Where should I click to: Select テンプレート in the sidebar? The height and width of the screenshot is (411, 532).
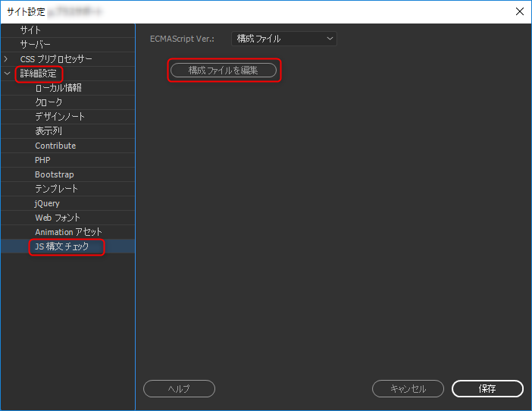(56, 189)
